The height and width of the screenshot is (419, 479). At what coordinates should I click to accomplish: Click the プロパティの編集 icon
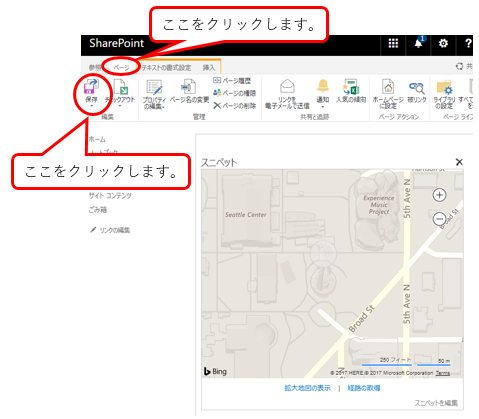pyautogui.click(x=154, y=88)
